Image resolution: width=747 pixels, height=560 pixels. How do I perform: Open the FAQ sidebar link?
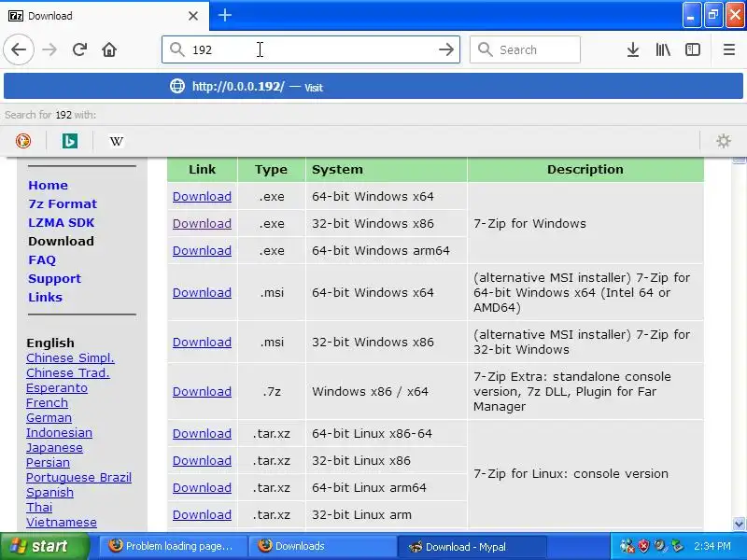(42, 260)
